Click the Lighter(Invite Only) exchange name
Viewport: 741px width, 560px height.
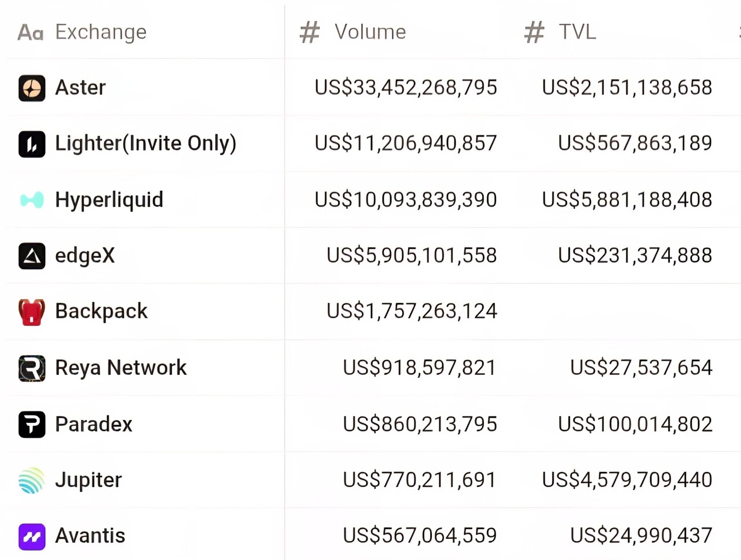145,143
